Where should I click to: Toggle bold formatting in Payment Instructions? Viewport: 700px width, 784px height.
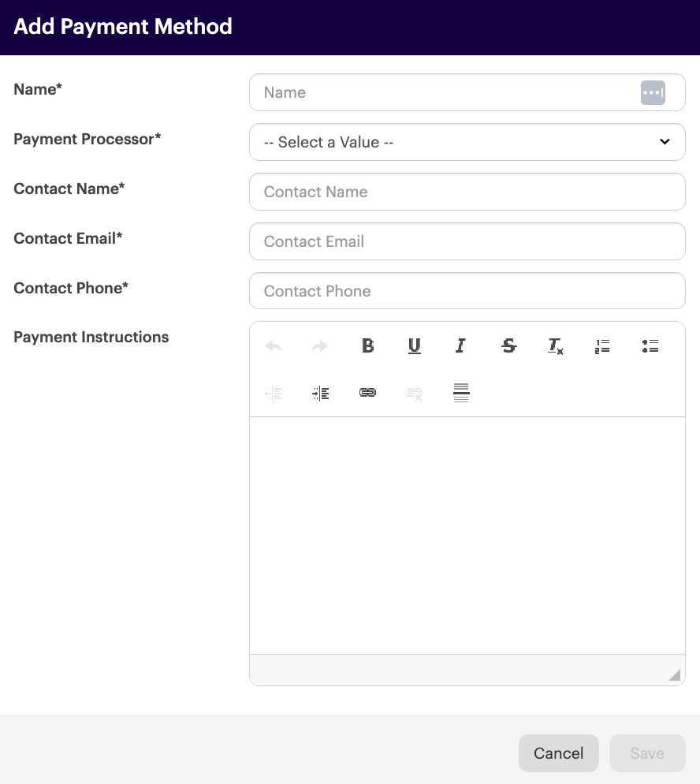coord(367,346)
